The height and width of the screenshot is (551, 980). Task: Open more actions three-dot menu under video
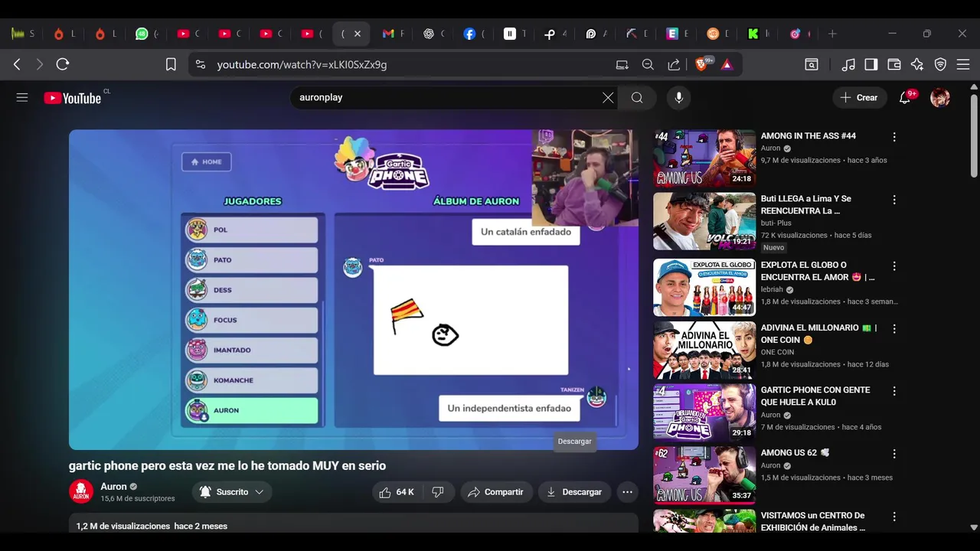pyautogui.click(x=627, y=492)
